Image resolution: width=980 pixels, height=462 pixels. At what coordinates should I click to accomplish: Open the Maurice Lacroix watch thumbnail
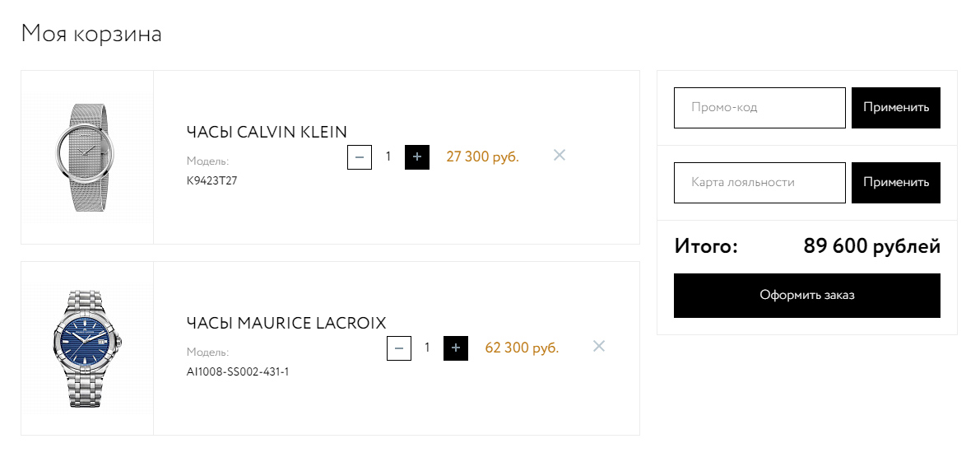coord(86,348)
